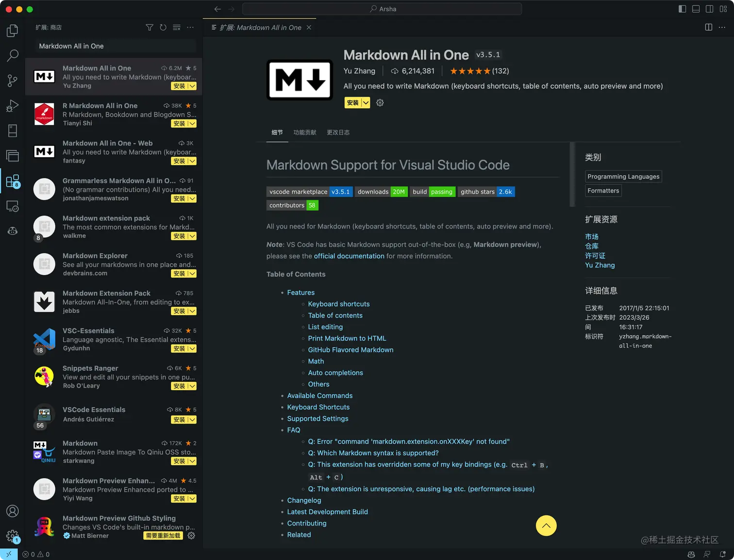734x560 pixels.
Task: Open the Search view in activity bar
Action: click(13, 55)
